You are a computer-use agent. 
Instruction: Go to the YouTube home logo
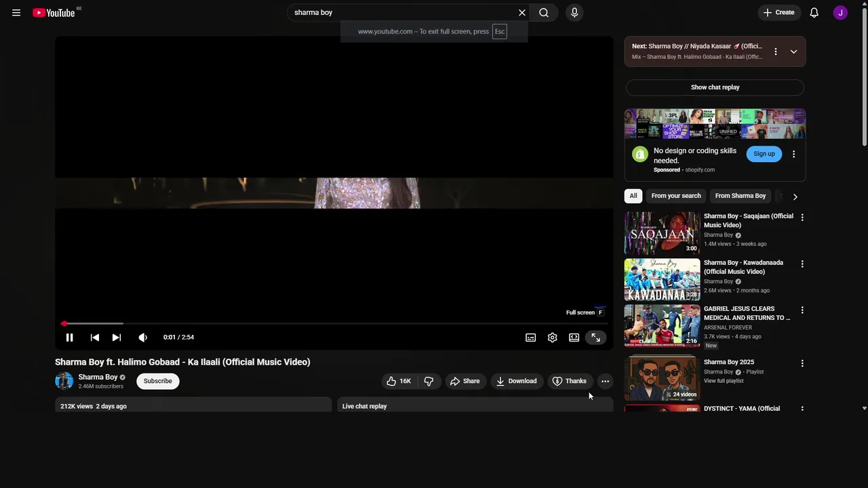point(54,13)
